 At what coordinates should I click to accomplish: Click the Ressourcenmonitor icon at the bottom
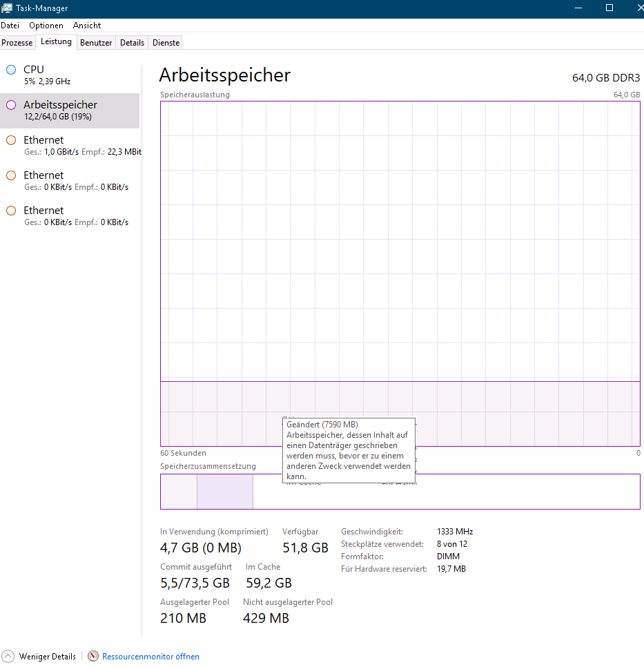pos(93,656)
